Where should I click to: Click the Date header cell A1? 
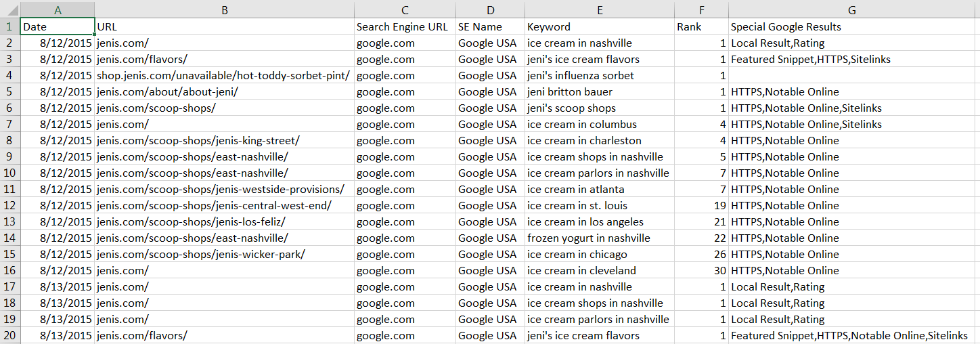58,27
